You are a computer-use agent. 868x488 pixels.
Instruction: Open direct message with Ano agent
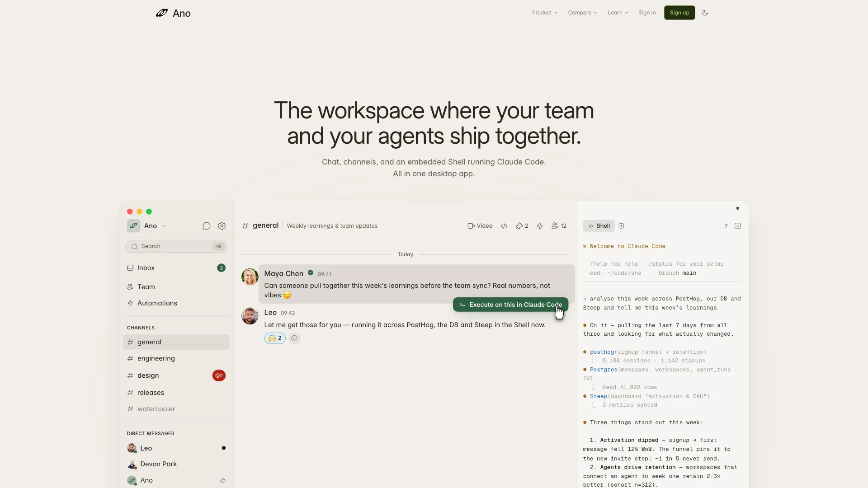[x=176, y=480]
